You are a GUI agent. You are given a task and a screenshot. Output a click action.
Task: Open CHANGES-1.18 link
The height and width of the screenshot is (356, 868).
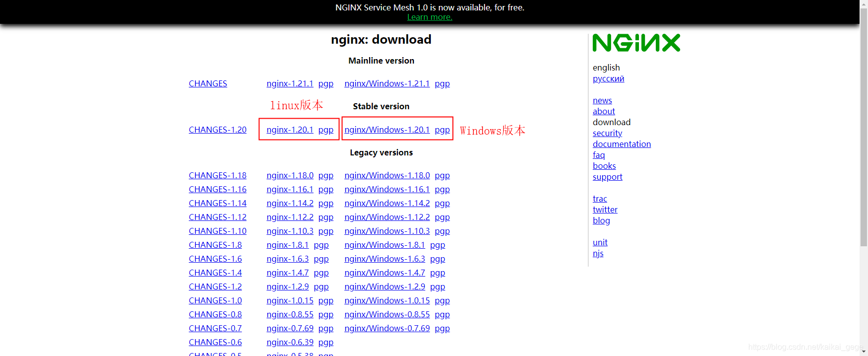coord(218,175)
